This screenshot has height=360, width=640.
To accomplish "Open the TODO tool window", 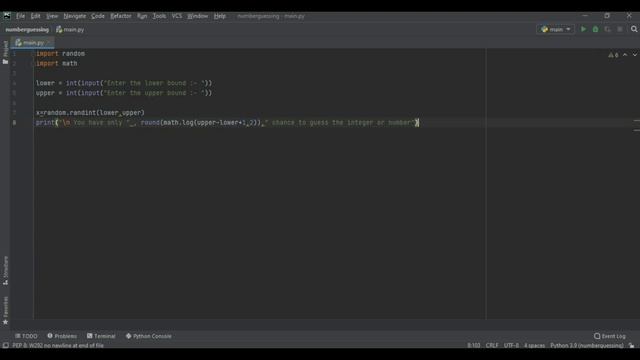I will tap(26, 336).
